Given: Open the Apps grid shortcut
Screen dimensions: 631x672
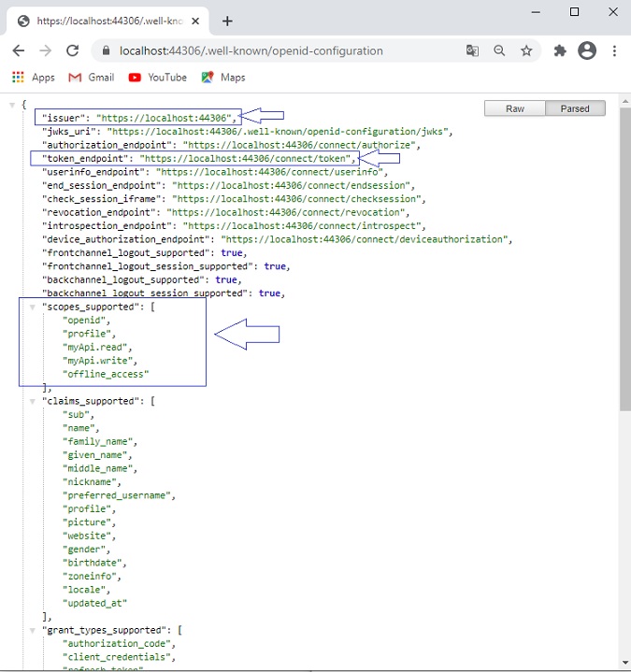Looking at the screenshot, I should point(34,78).
